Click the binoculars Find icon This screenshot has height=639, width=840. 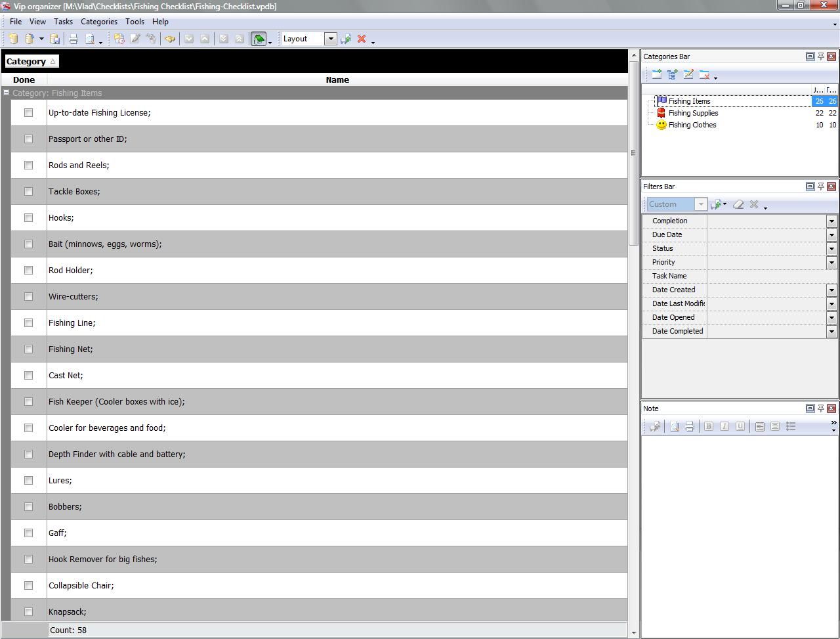pos(170,39)
